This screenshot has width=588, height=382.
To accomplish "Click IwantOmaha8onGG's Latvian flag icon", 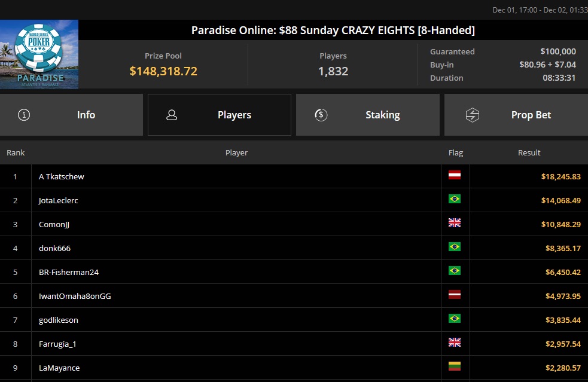I will click(x=455, y=295).
